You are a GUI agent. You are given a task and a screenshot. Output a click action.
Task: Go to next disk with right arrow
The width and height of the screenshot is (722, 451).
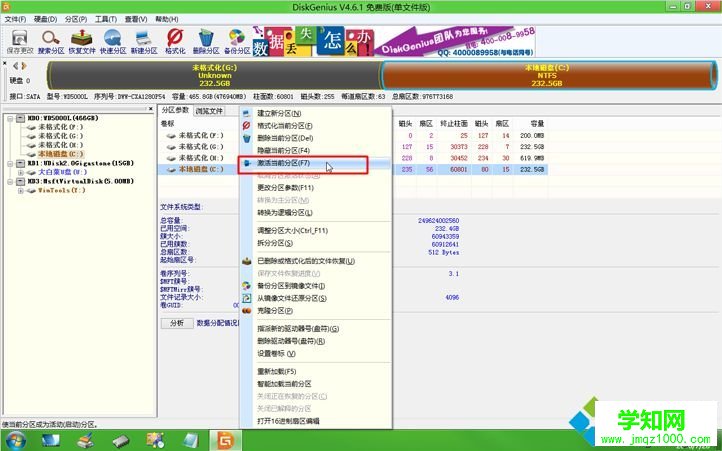click(24, 66)
